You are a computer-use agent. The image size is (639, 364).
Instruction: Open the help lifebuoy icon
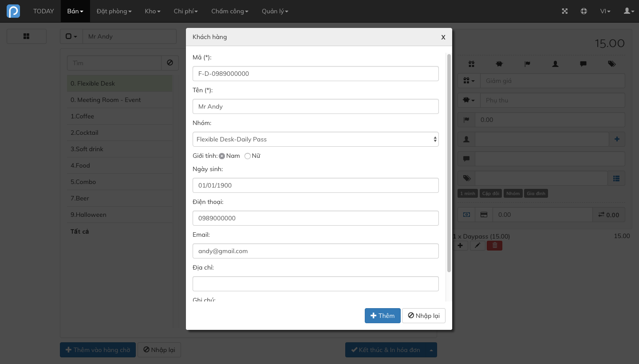pyautogui.click(x=584, y=11)
